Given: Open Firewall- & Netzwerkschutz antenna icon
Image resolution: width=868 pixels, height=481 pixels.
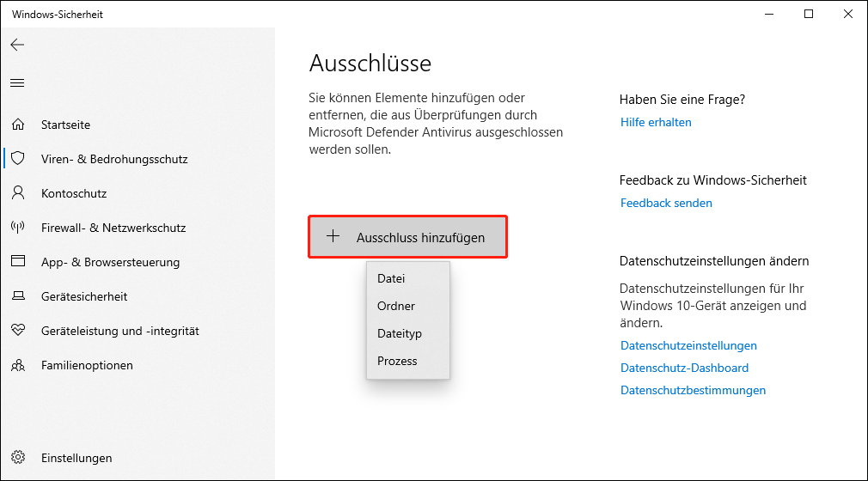Looking at the screenshot, I should (x=18, y=227).
